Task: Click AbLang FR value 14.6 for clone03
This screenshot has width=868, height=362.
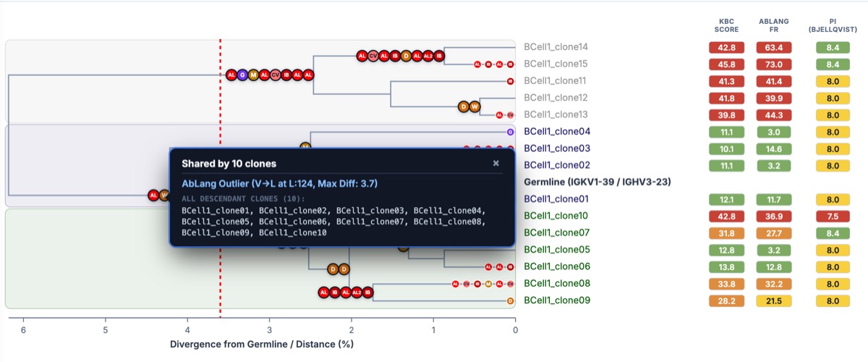Action: pos(775,148)
